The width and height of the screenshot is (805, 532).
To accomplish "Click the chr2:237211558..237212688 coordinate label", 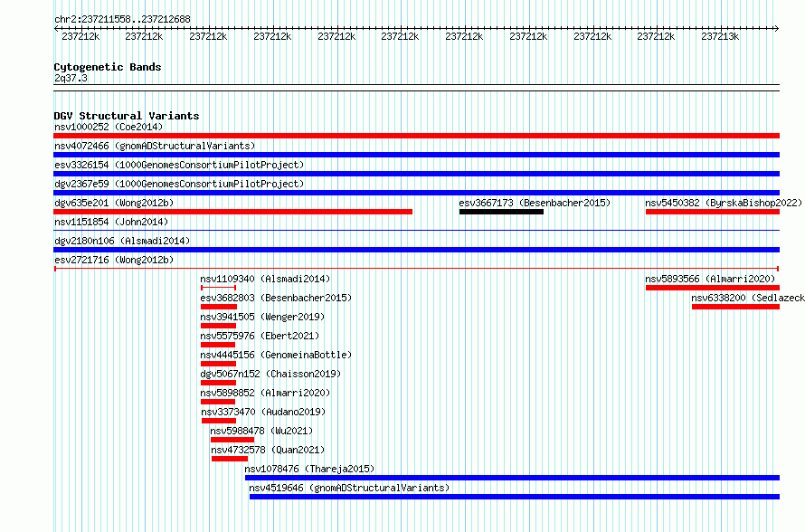I will tap(122, 19).
